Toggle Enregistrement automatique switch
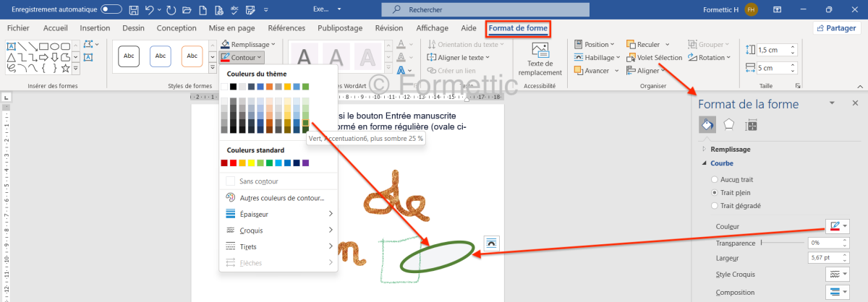The image size is (868, 302). (111, 10)
